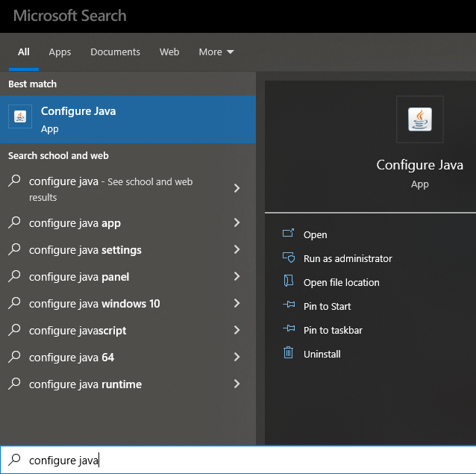Screen dimensions: 476x474
Task: Click the Configure Java title in preview pane
Action: click(x=420, y=165)
